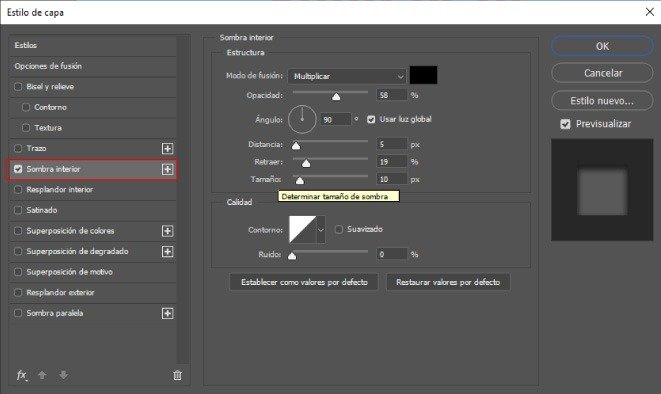Viewport: 661px width, 394px height.
Task: Toggle Usar luz global checkbox
Action: click(371, 119)
